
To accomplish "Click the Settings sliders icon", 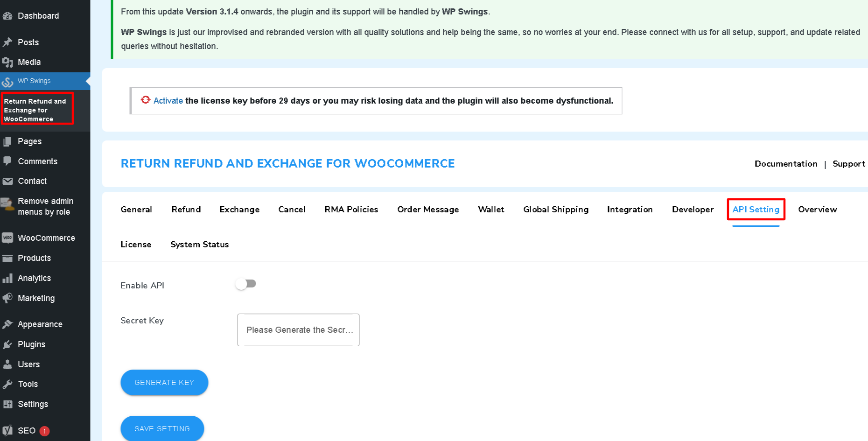I will (7, 404).
